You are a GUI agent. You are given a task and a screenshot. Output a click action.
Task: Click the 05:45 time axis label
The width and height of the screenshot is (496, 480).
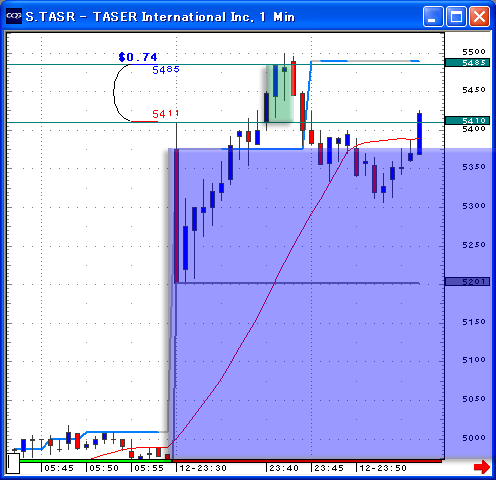pos(59,468)
